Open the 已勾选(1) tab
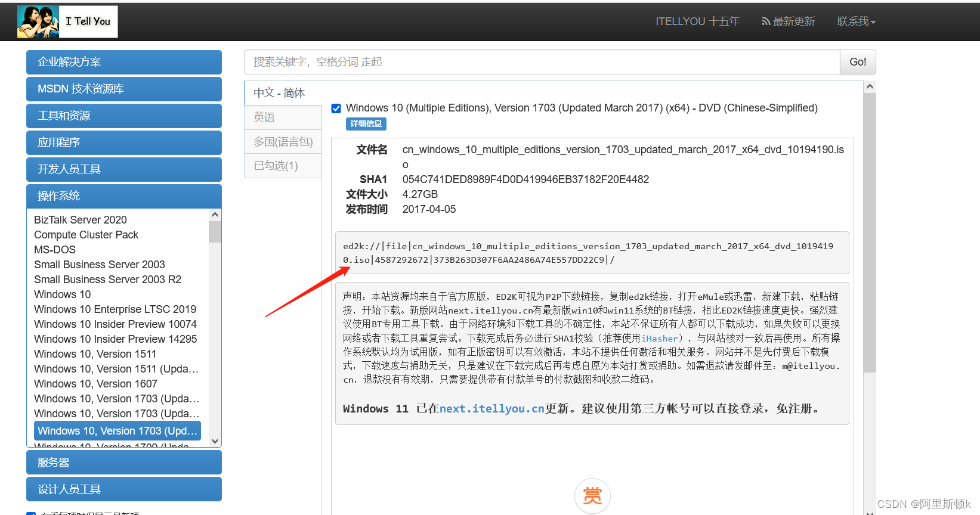Viewport: 980px width, 515px height. click(x=283, y=166)
